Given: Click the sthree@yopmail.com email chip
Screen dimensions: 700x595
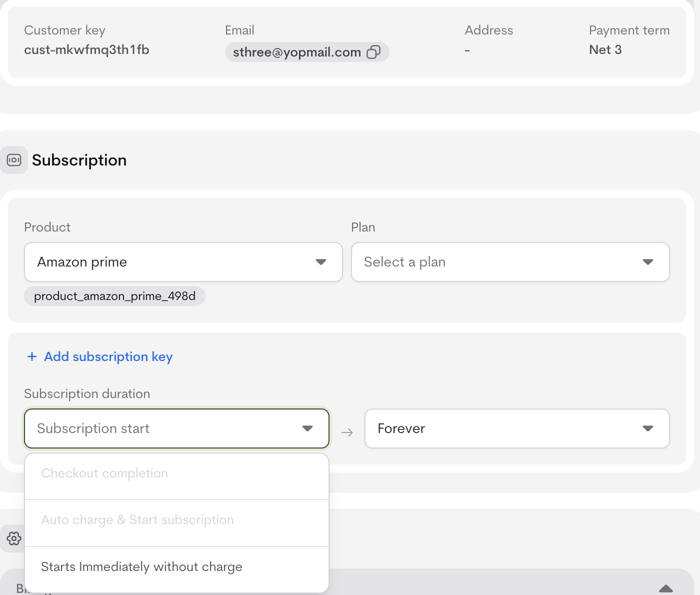Looking at the screenshot, I should click(x=296, y=52).
